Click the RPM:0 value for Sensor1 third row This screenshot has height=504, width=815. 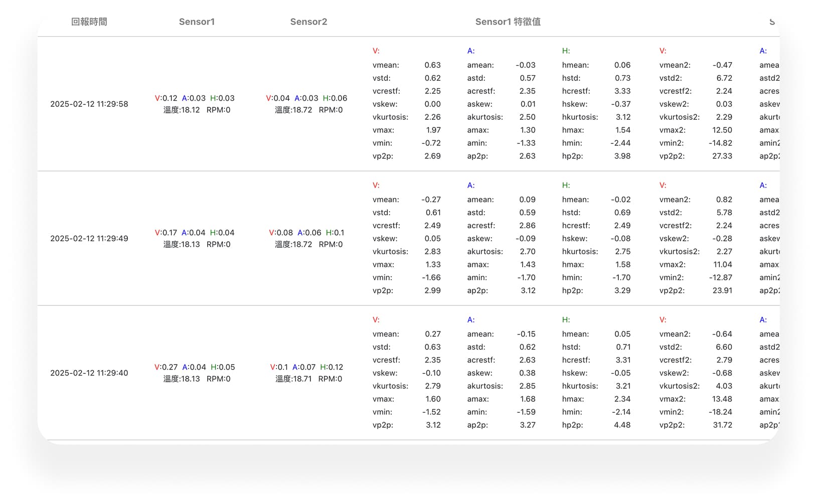click(219, 379)
